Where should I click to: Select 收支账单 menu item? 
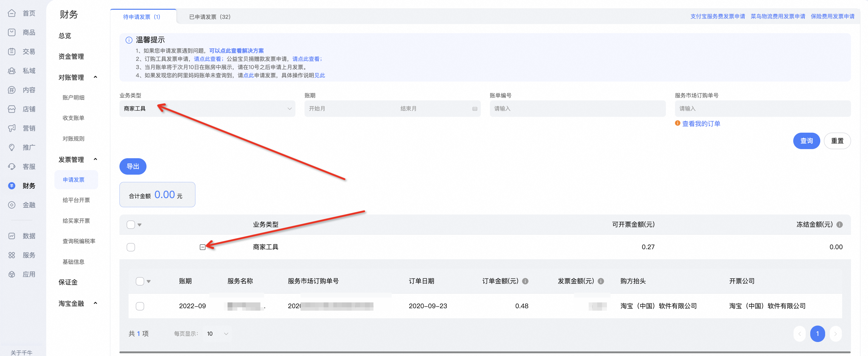point(74,118)
